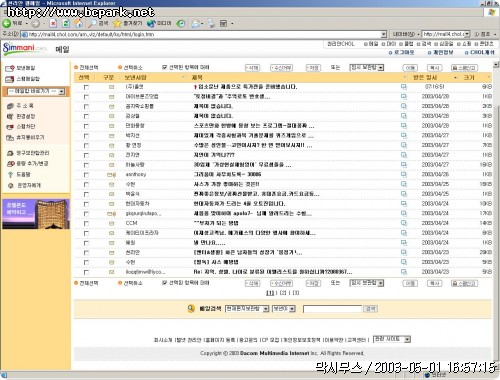Refresh the page using the toolbar icon
500x380 pixels.
point(66,23)
